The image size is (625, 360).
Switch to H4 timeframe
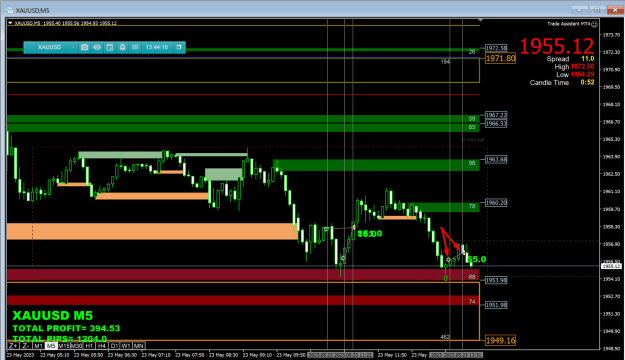pyautogui.click(x=102, y=346)
